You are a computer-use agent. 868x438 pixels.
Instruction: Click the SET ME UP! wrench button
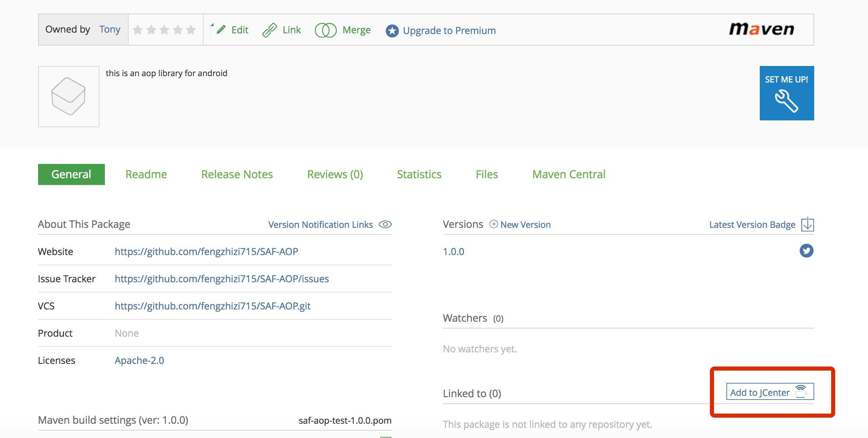pos(786,93)
